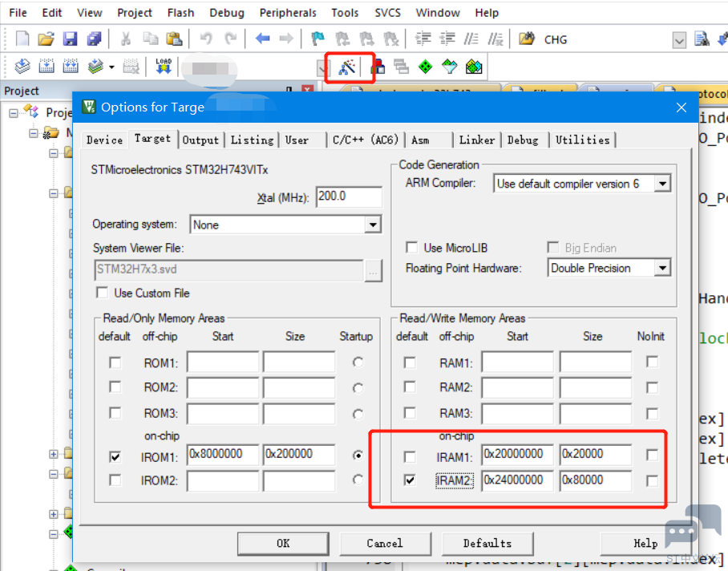The height and width of the screenshot is (571, 728).
Task: Open Find combo dropdown beside CHG
Action: (x=679, y=40)
